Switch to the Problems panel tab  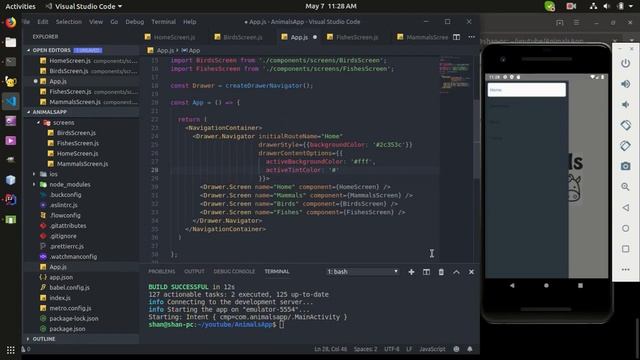(x=162, y=271)
